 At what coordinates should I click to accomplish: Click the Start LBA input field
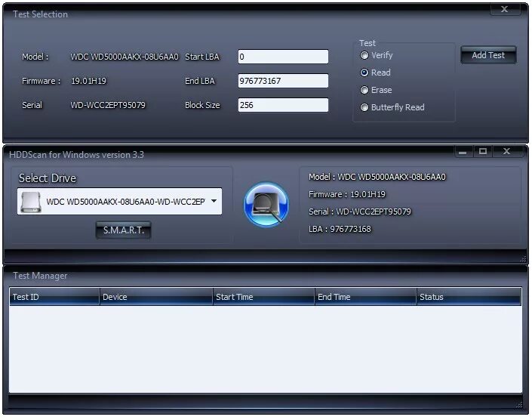coord(283,57)
